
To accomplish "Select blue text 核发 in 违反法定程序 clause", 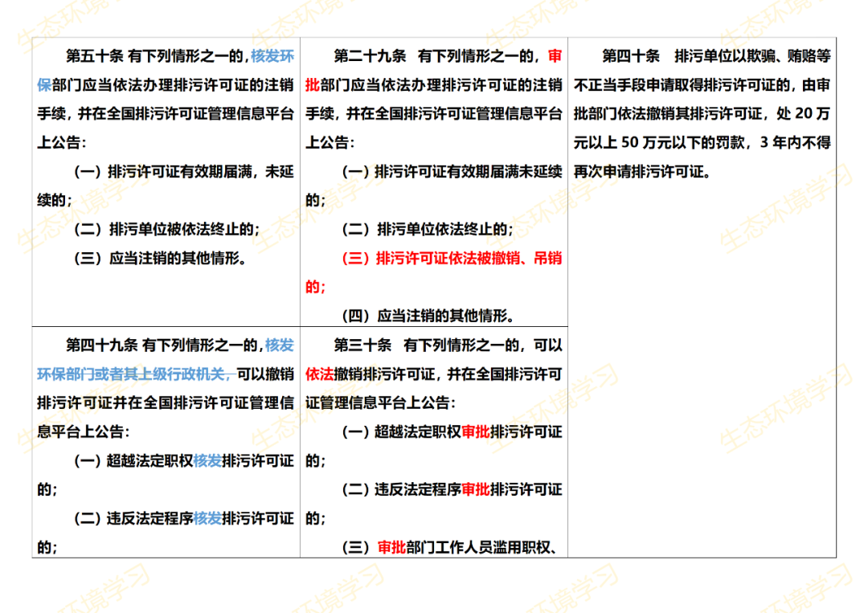I will tap(209, 517).
